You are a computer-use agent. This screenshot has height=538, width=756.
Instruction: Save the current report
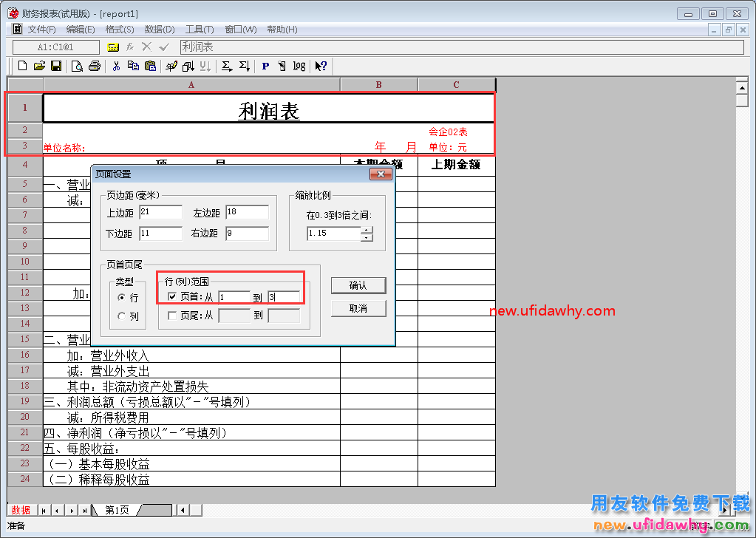(57, 67)
